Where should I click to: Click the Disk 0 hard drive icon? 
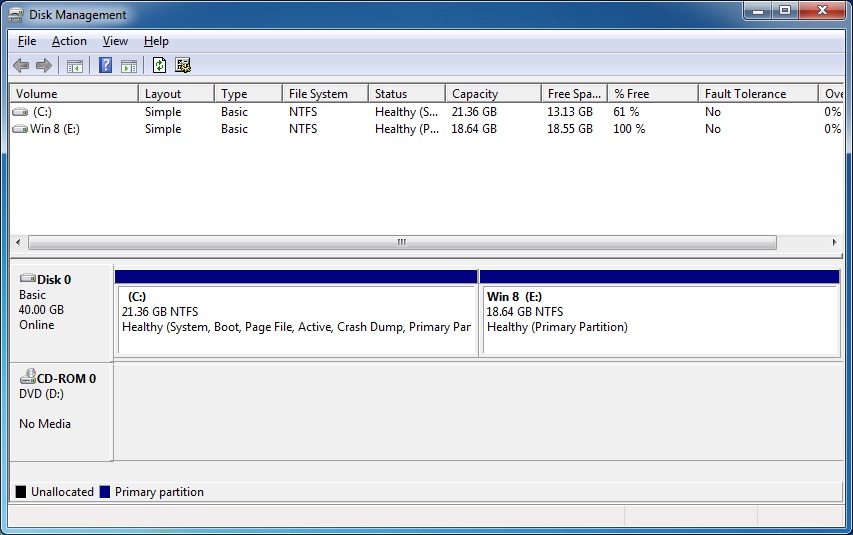click(28, 278)
